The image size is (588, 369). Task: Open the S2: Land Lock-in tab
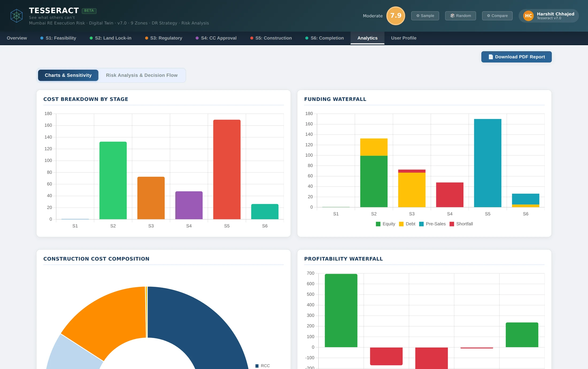[x=110, y=38]
